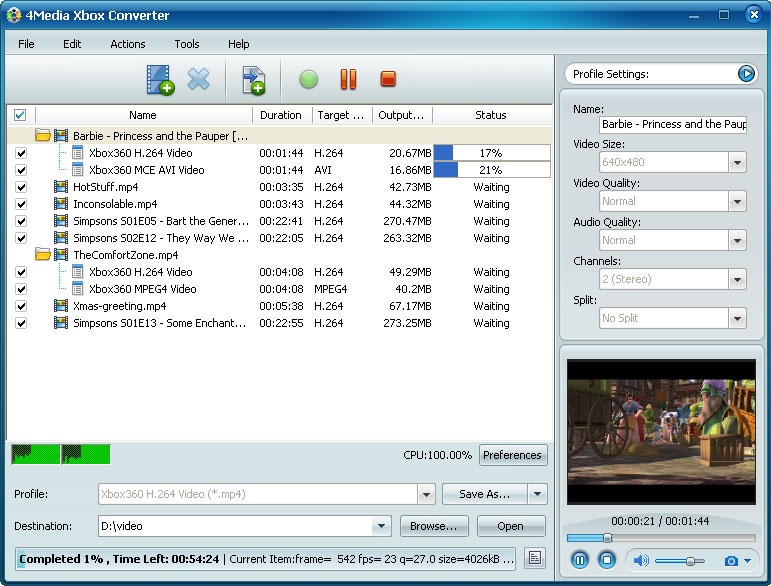
Task: Open the File menu
Action: tap(26, 44)
